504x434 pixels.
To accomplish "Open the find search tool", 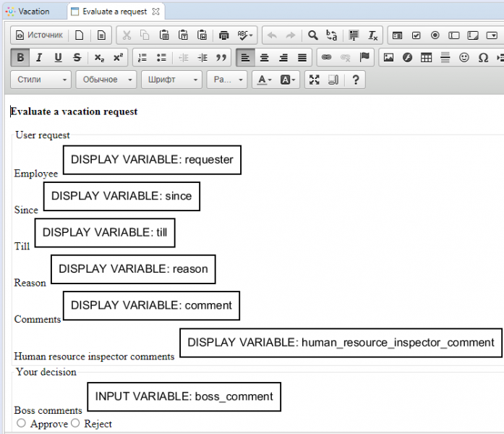I will 313,35.
